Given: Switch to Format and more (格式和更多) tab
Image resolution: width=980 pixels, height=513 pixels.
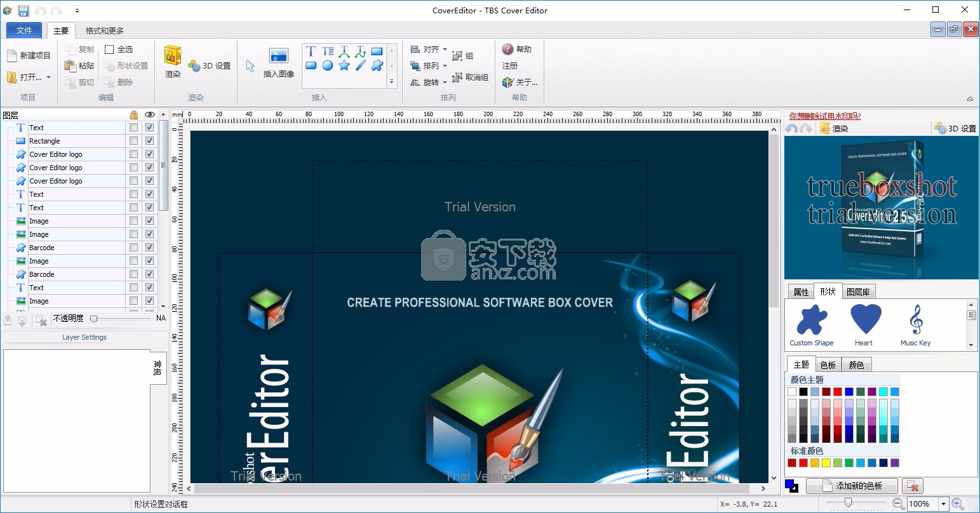Looking at the screenshot, I should pos(105,30).
